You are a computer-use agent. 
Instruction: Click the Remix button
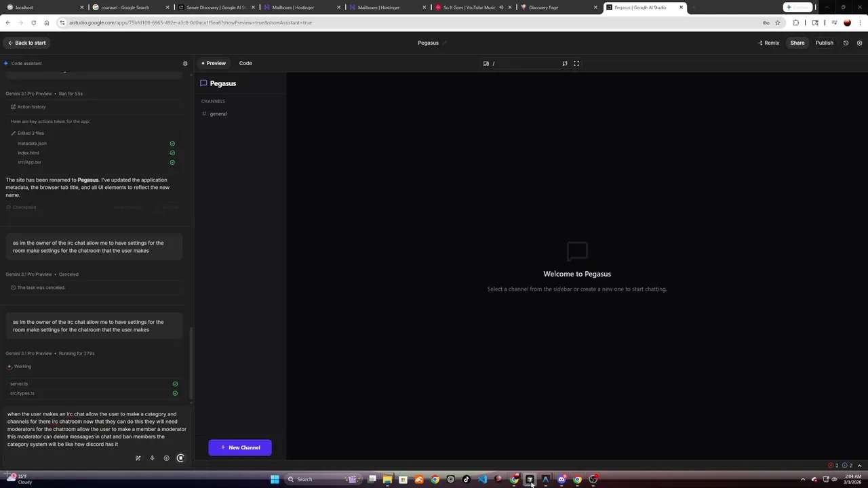coord(768,43)
